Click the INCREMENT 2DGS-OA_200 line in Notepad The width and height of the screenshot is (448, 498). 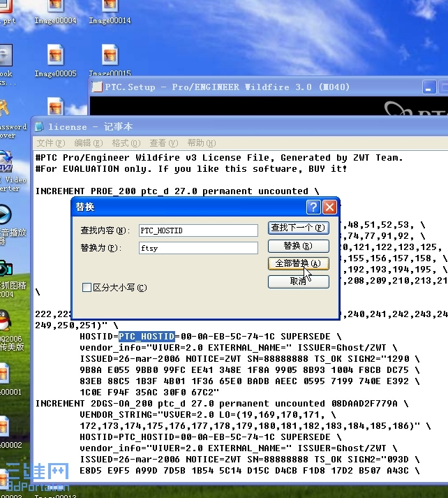point(221,403)
